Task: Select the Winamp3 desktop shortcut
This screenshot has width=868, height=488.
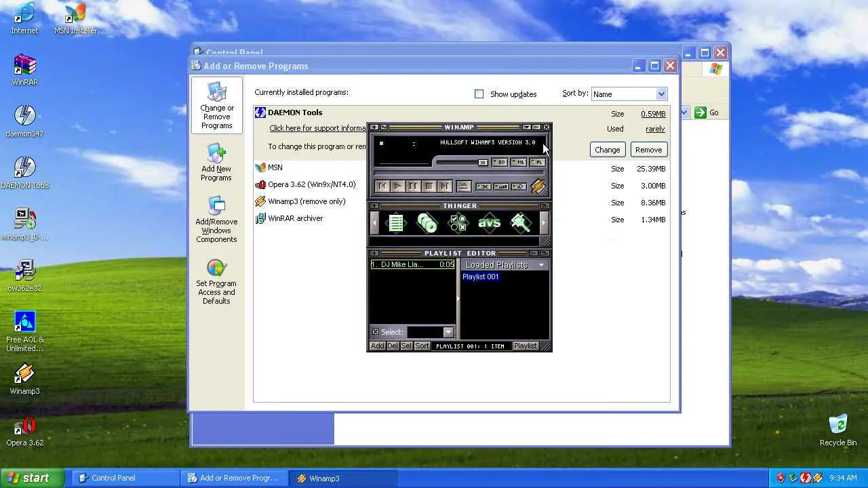Action: point(25,380)
